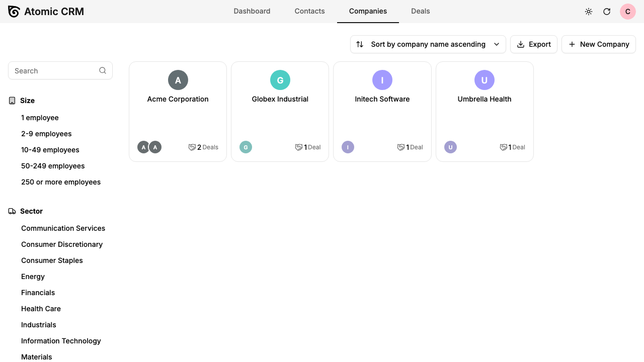Filter by 250 or more employees
Image resolution: width=644 pixels, height=362 pixels.
[x=61, y=182]
